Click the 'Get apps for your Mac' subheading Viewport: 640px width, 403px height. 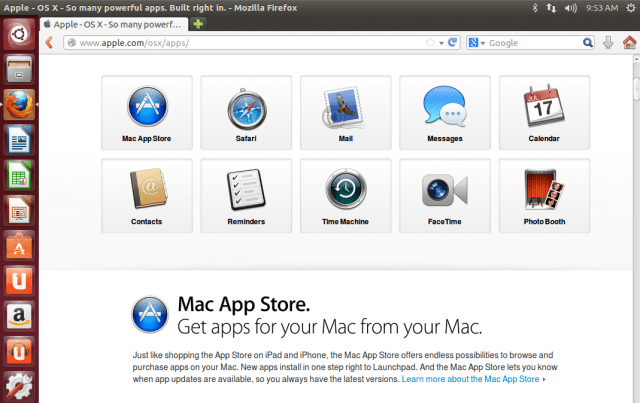(330, 327)
